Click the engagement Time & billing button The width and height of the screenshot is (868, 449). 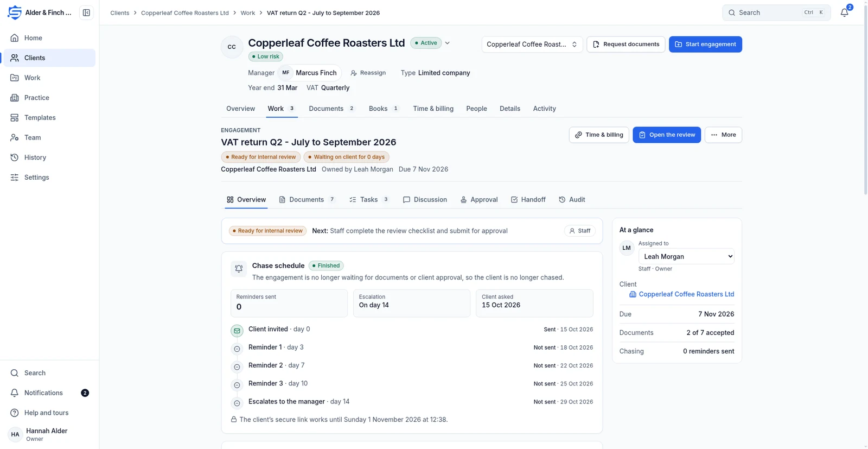tap(599, 135)
